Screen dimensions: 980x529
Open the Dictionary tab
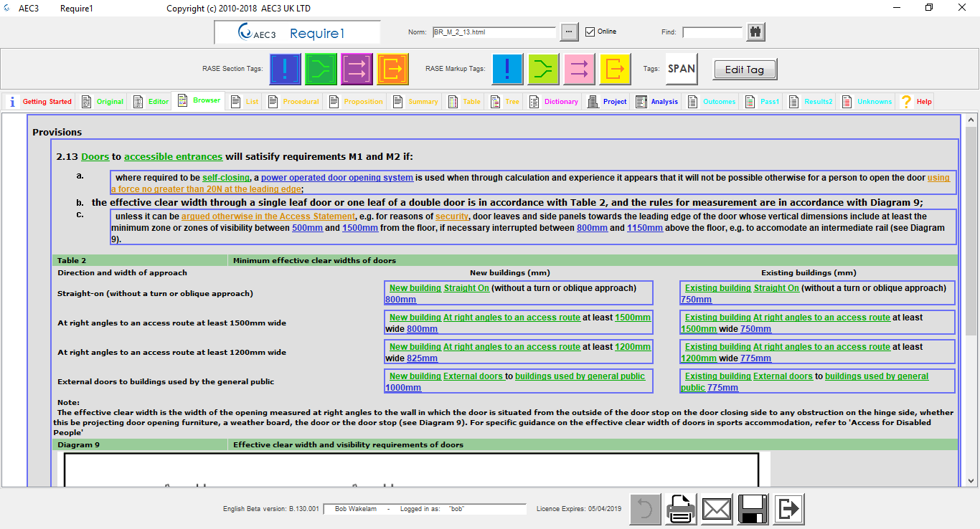pyautogui.click(x=553, y=102)
